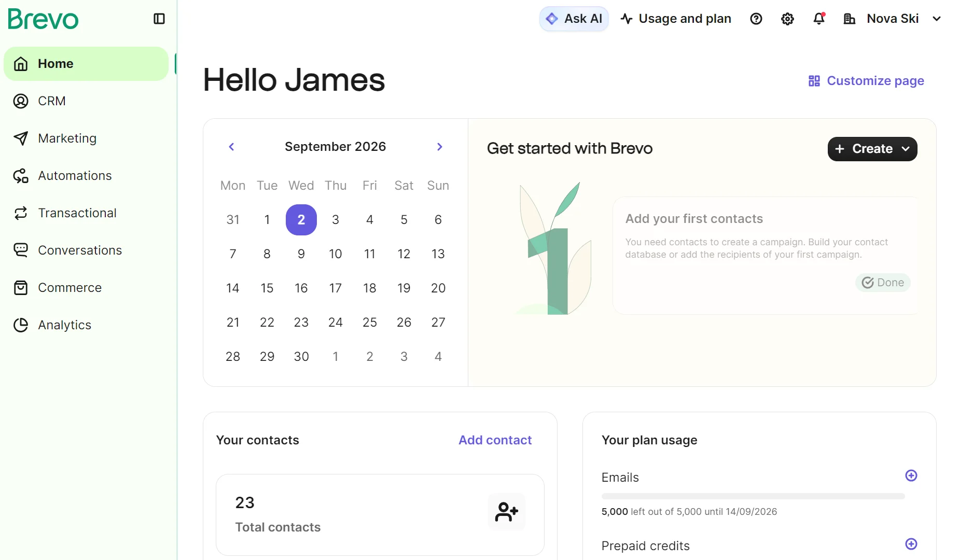
Task: Select September 30 in the calendar
Action: [x=301, y=357]
